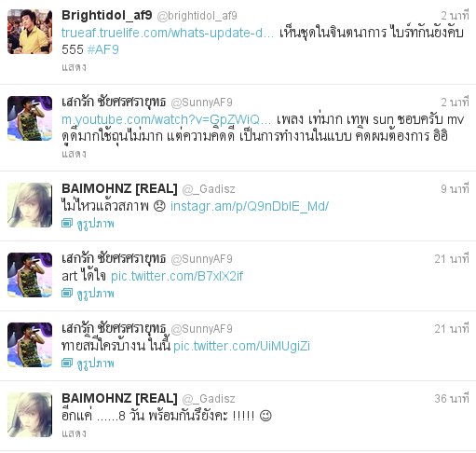This screenshot has width=476, height=453.
Task: Click photo icon under the instagr.am tweet
Action: pos(67,223)
